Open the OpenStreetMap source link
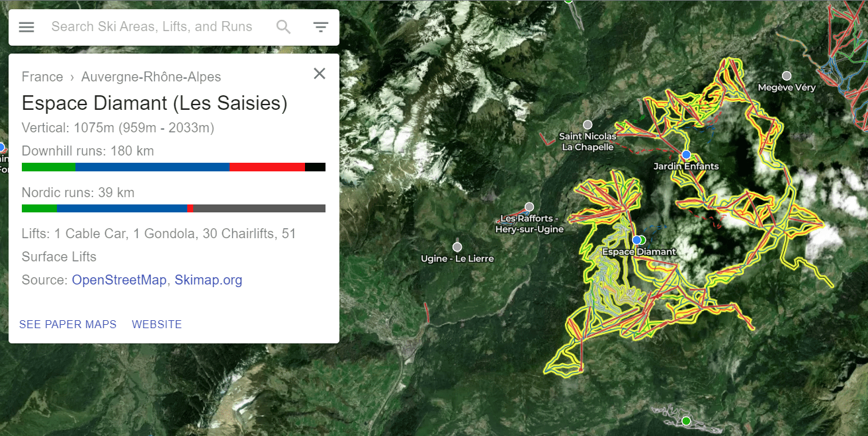 click(x=119, y=280)
